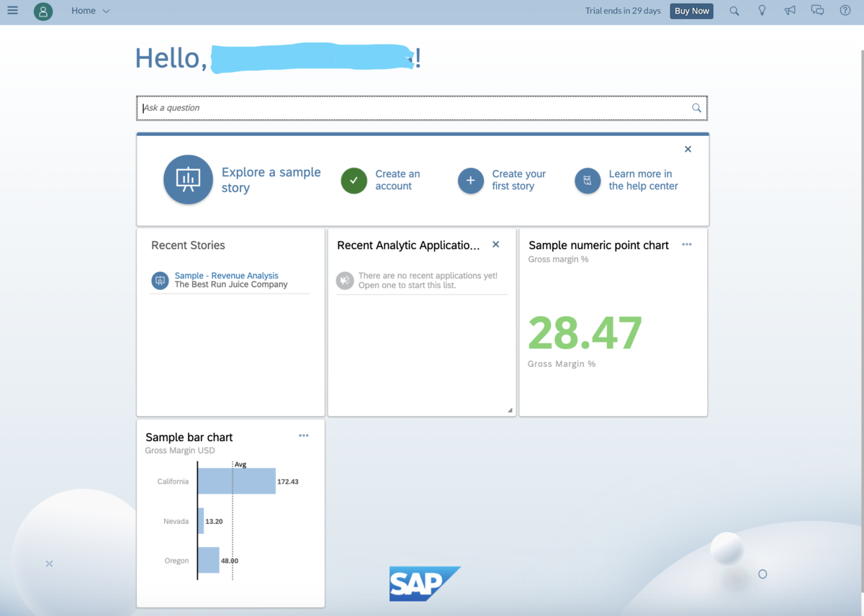Open the megaphone notifications icon
This screenshot has width=864, height=616.
[x=790, y=11]
